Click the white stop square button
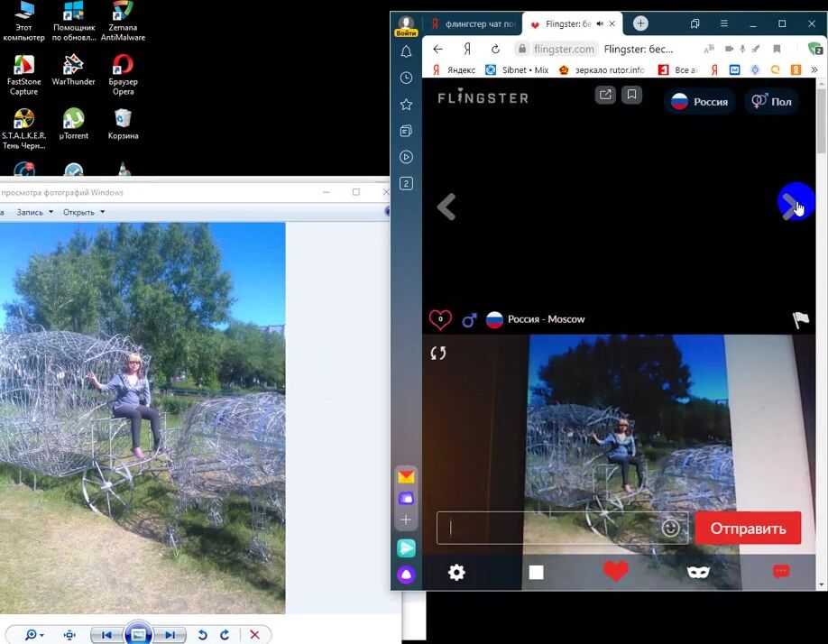 536,572
